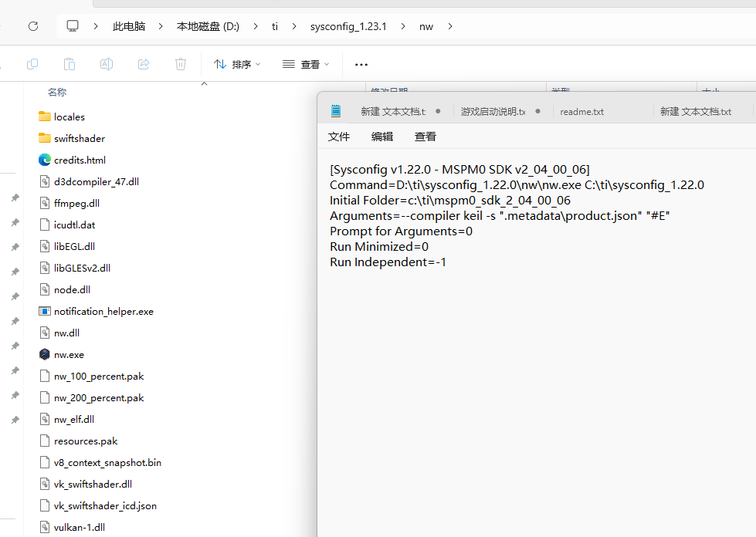
Task: Select the swiftshader folder icon
Action: 44,138
